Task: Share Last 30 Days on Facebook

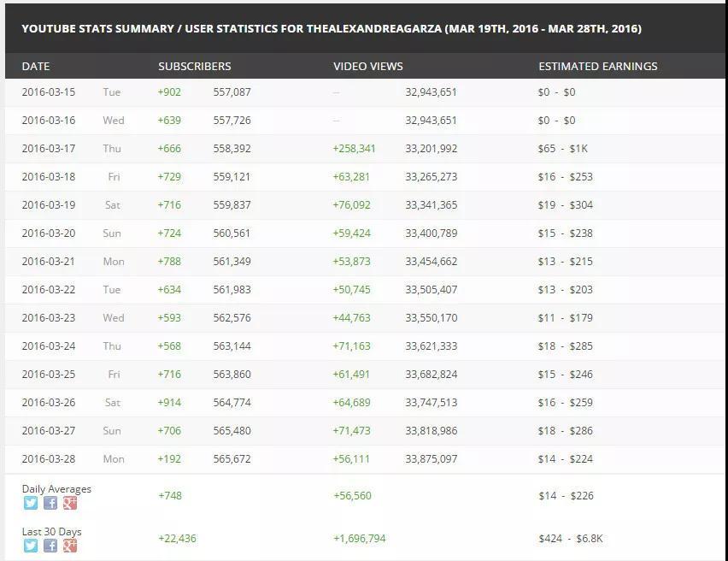Action: (50, 546)
